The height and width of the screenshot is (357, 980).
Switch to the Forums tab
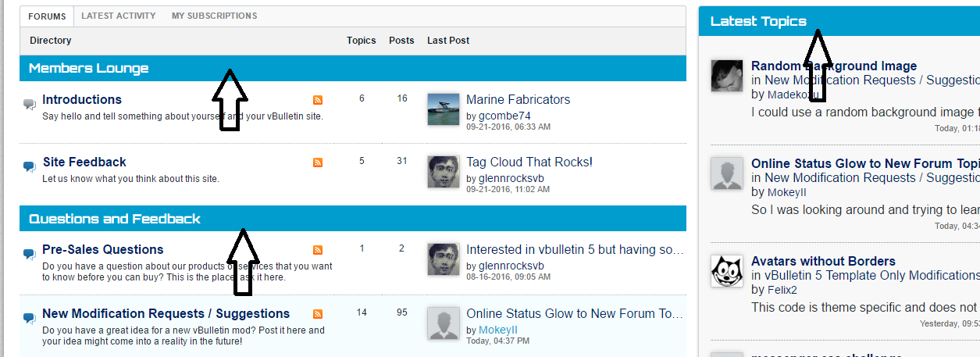pyautogui.click(x=47, y=16)
